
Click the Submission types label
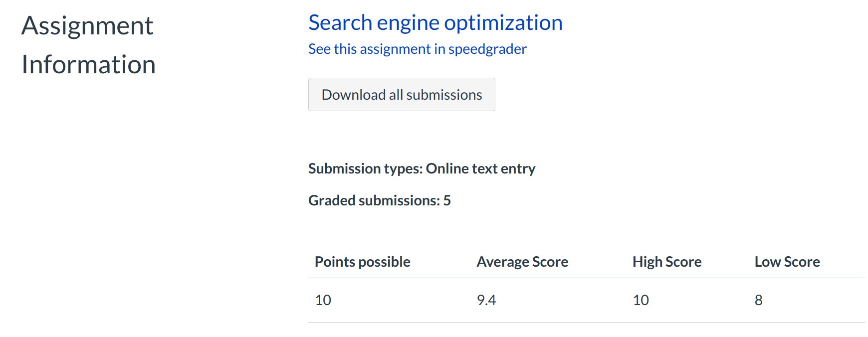pos(365,169)
